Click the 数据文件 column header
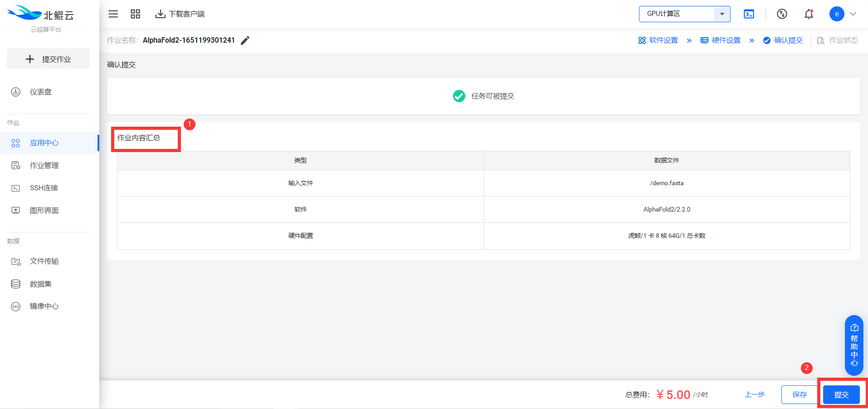The width and height of the screenshot is (868, 409). coord(667,161)
